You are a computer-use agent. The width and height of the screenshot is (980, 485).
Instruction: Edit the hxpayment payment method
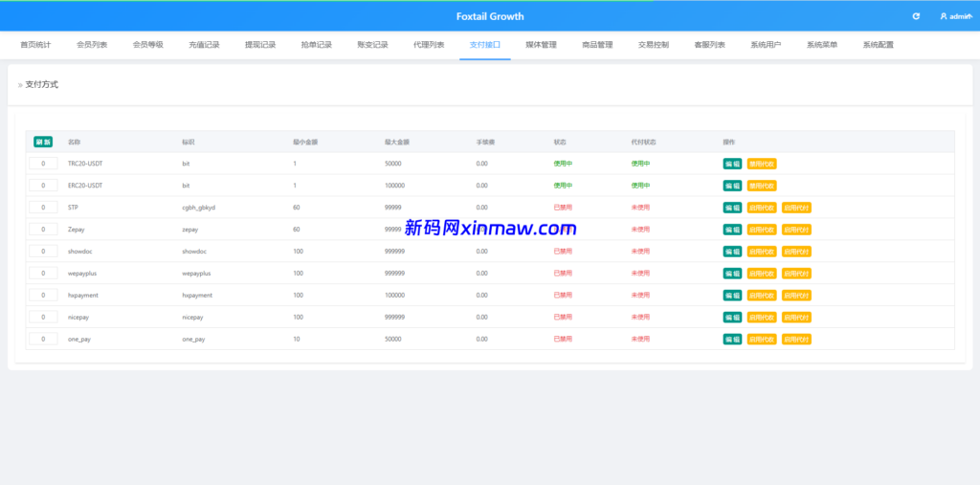click(x=732, y=295)
